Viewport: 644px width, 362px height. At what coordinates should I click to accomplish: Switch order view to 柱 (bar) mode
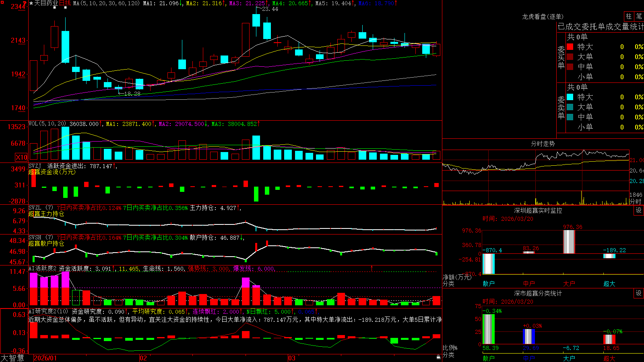point(629,16)
